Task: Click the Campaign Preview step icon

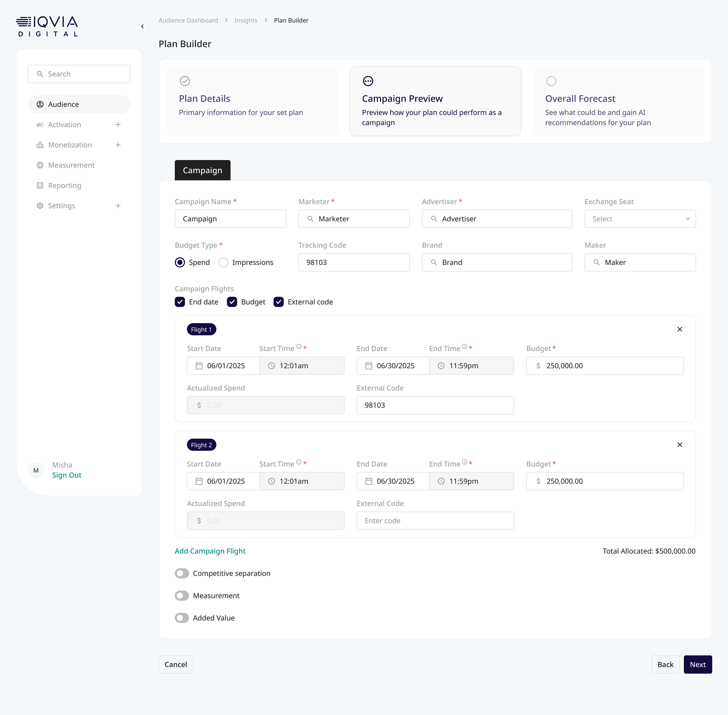Action: (x=368, y=81)
